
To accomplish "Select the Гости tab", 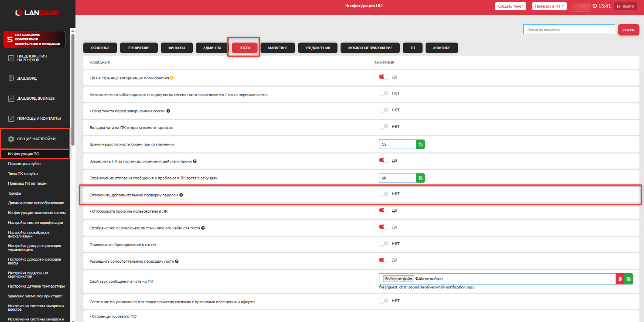I will point(245,48).
